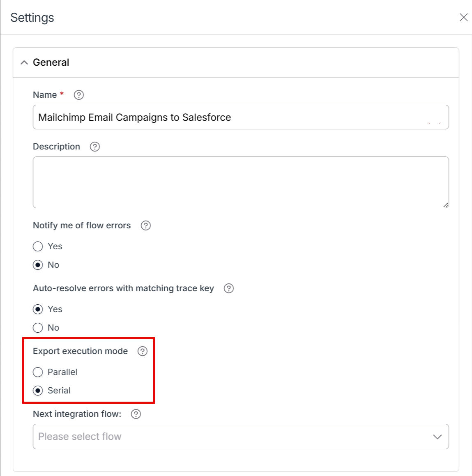Click the Description text area
The height and width of the screenshot is (476, 472).
point(241,182)
